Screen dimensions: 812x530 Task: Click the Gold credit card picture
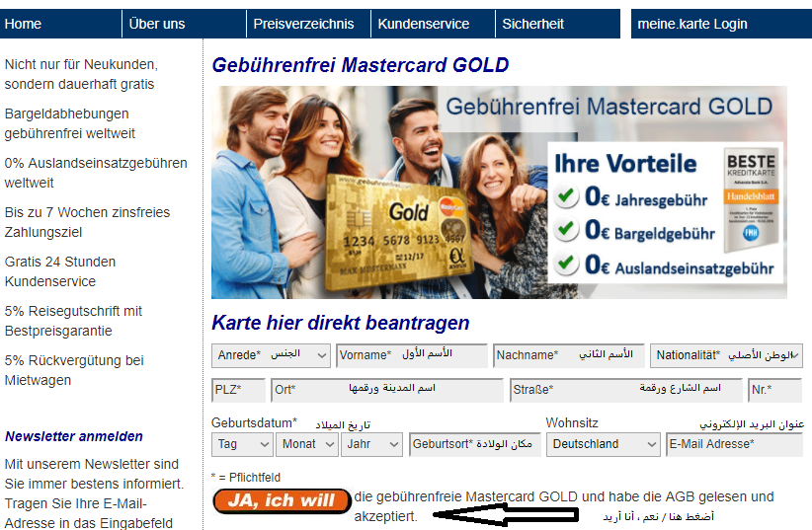[399, 232]
